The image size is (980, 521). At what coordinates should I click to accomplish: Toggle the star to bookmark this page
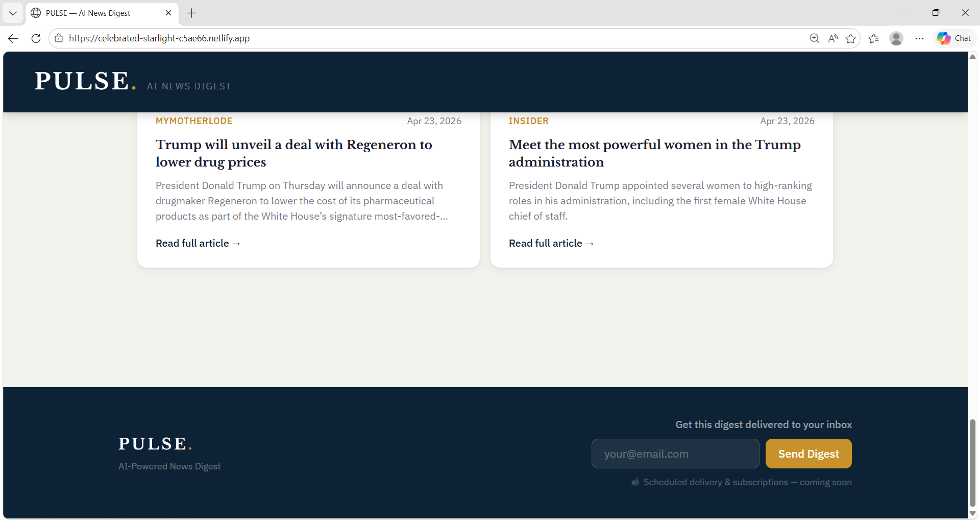coord(851,38)
